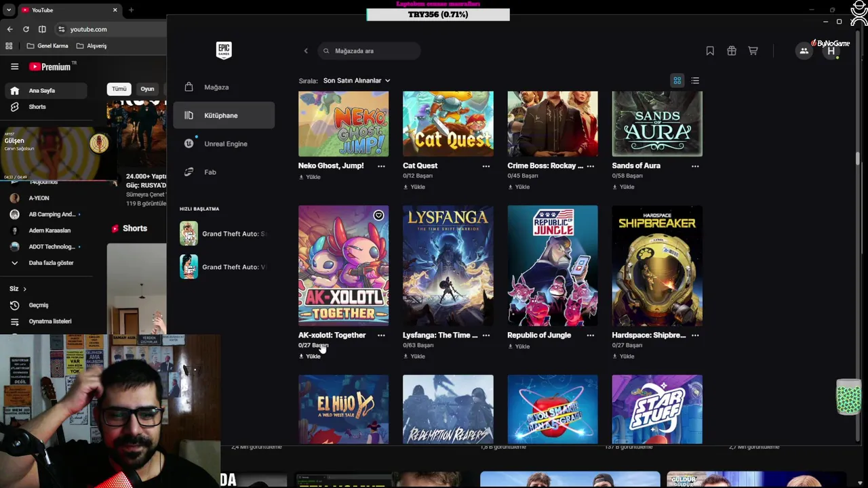
Task: Open the wishlist bookmark icon
Action: point(710,51)
